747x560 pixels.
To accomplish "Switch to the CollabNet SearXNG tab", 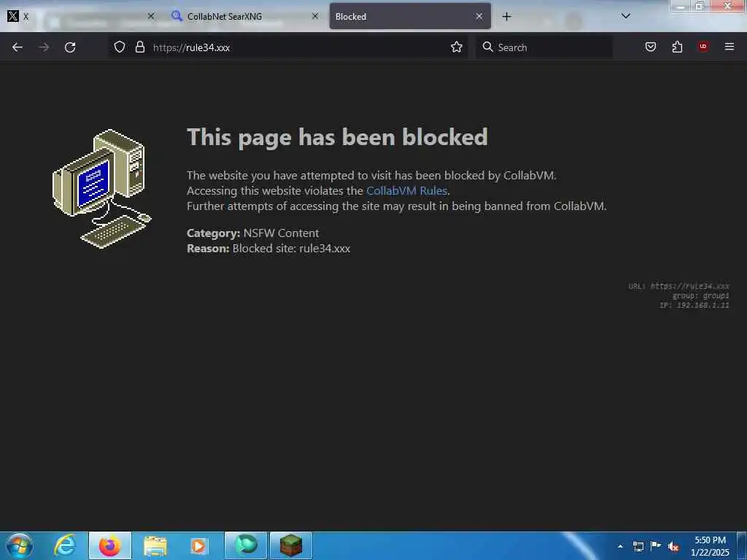I will coord(244,17).
